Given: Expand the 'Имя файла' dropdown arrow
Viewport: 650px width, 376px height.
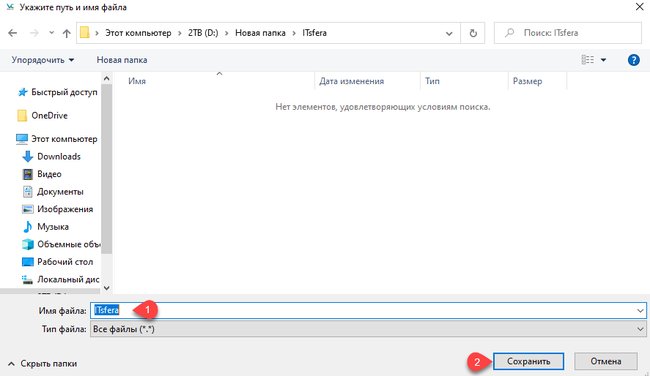Looking at the screenshot, I should pyautogui.click(x=640, y=311).
